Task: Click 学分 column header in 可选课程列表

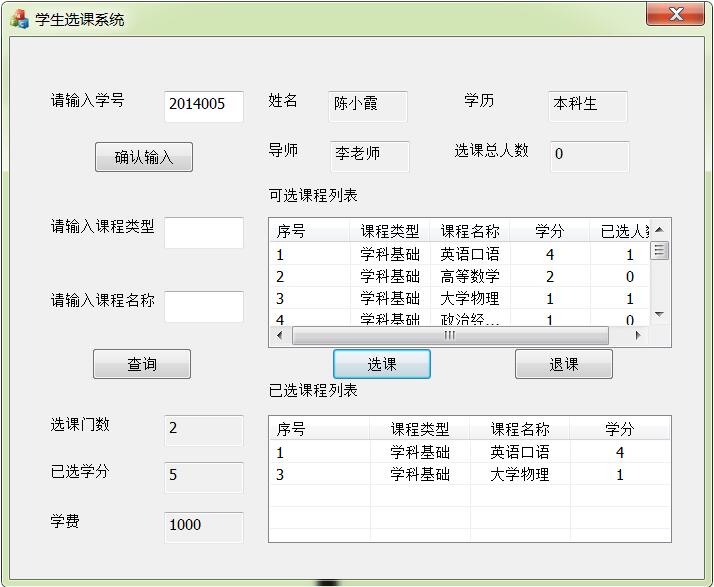Action: click(x=550, y=231)
